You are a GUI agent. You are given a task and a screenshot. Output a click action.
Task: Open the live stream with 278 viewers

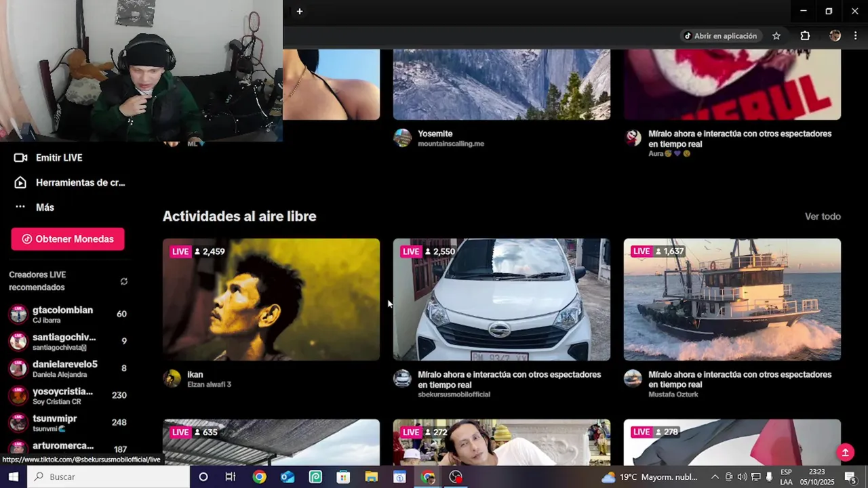(732, 442)
